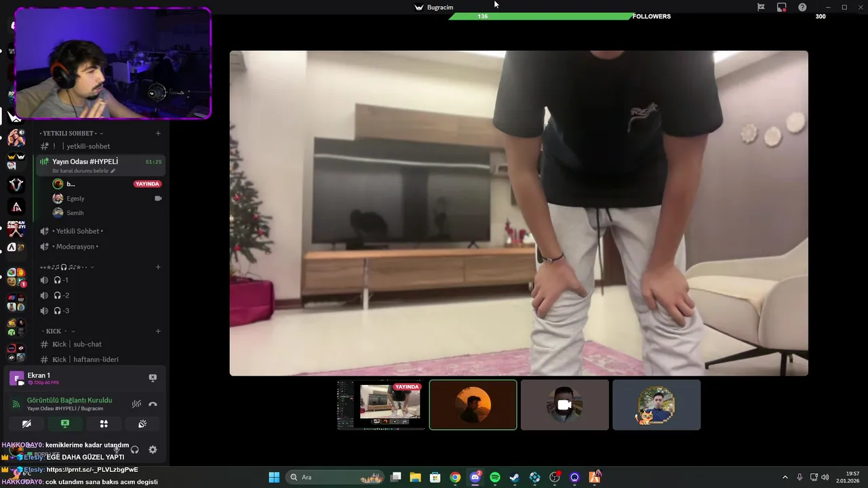Viewport: 868px width, 488px height.
Task: Turn on camera in voice panel
Action: pyautogui.click(x=26, y=424)
